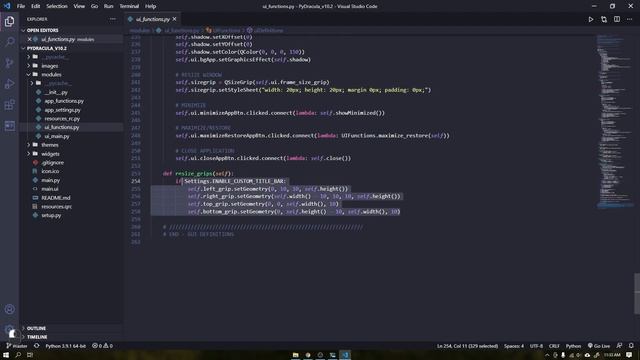Screen dimensions: 640x360
Task: Open app_settings.py in the explorer
Action: click(62, 110)
